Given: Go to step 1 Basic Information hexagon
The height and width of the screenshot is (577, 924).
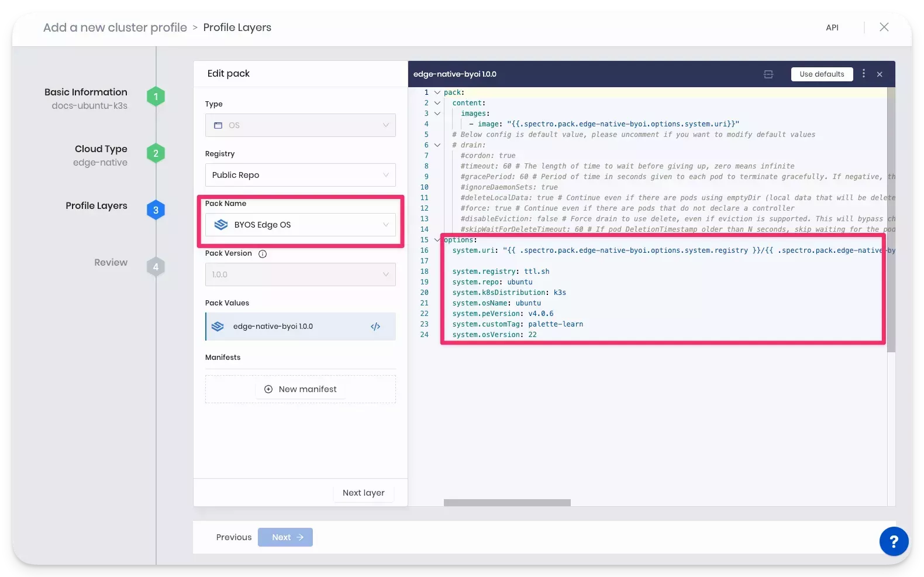Looking at the screenshot, I should tap(156, 97).
